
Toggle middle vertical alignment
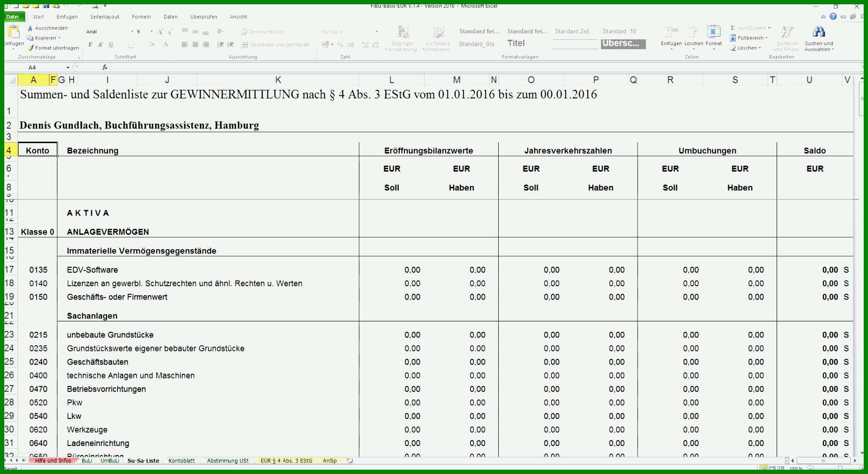tap(195, 31)
